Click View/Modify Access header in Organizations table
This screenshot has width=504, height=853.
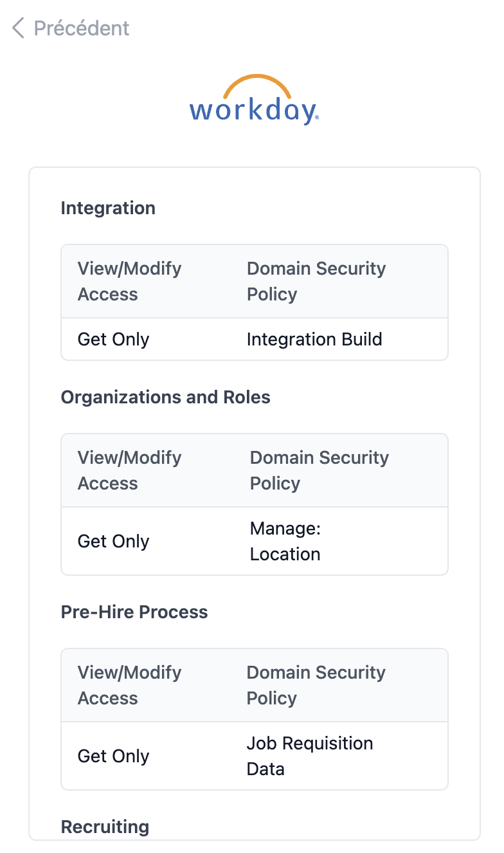click(130, 470)
